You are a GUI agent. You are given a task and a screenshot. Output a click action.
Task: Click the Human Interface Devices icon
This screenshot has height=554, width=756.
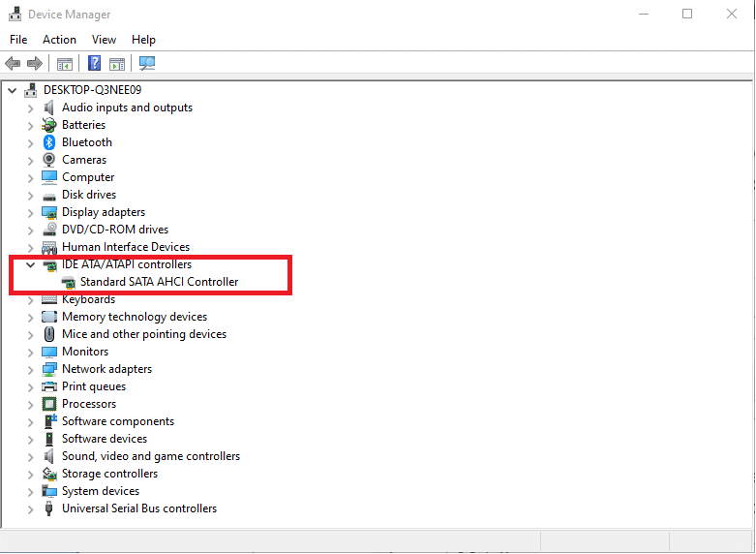pos(49,247)
